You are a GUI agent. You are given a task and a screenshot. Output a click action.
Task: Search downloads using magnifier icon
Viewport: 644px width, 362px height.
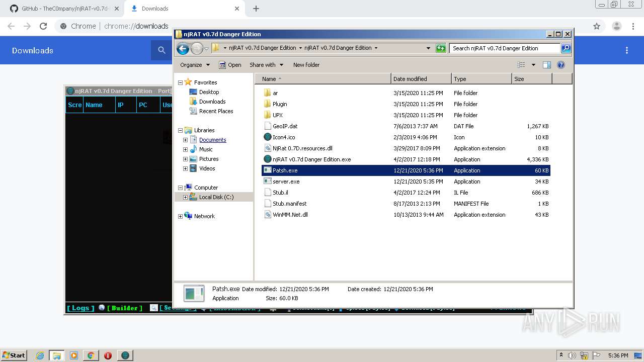(162, 50)
